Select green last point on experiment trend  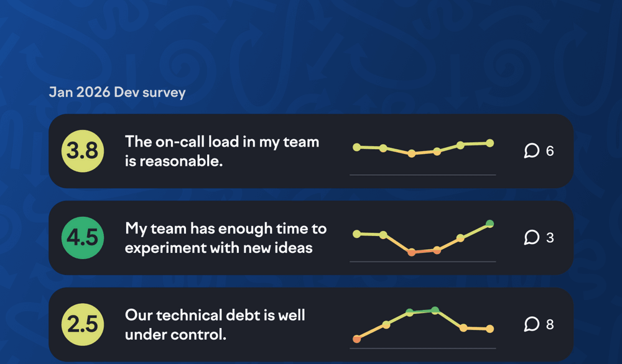490,224
